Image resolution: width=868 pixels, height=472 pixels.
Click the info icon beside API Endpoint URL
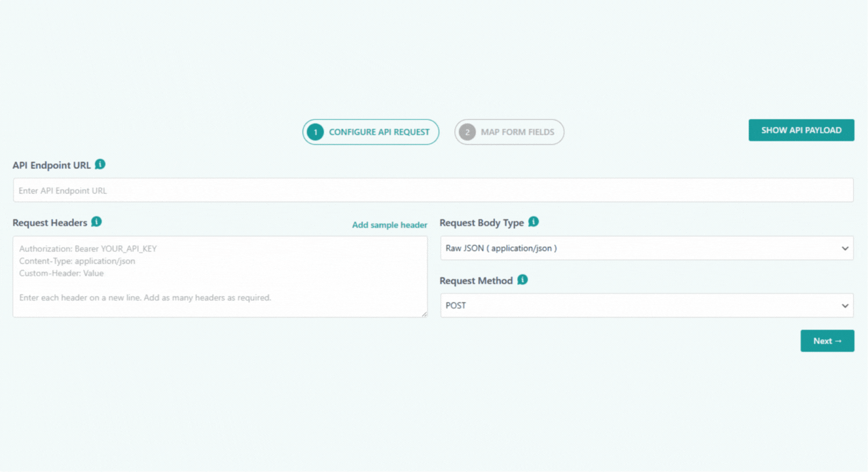click(100, 164)
